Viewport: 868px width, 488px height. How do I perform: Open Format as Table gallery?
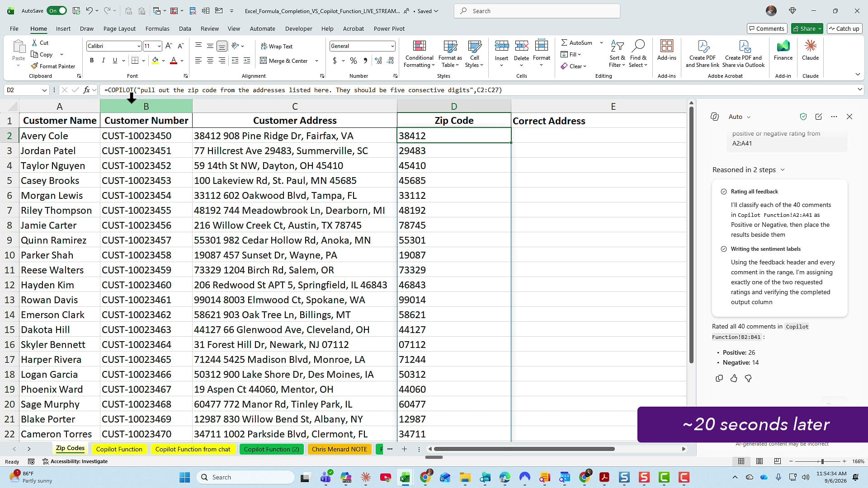pos(450,54)
